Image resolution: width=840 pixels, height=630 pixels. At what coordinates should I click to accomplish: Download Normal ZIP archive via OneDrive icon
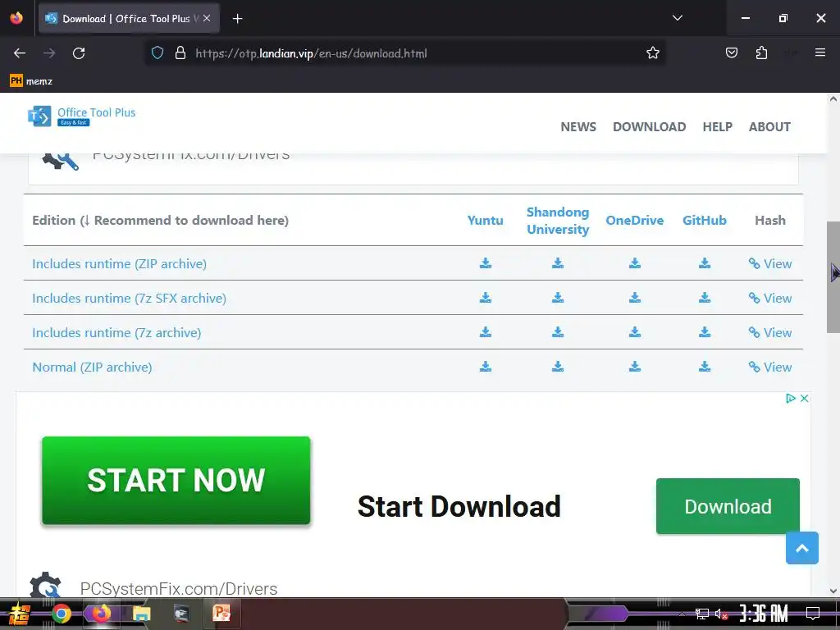pyautogui.click(x=635, y=367)
